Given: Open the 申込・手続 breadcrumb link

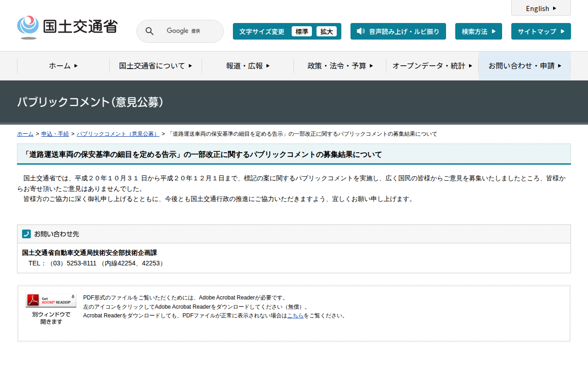Looking at the screenshot, I should coord(55,133).
